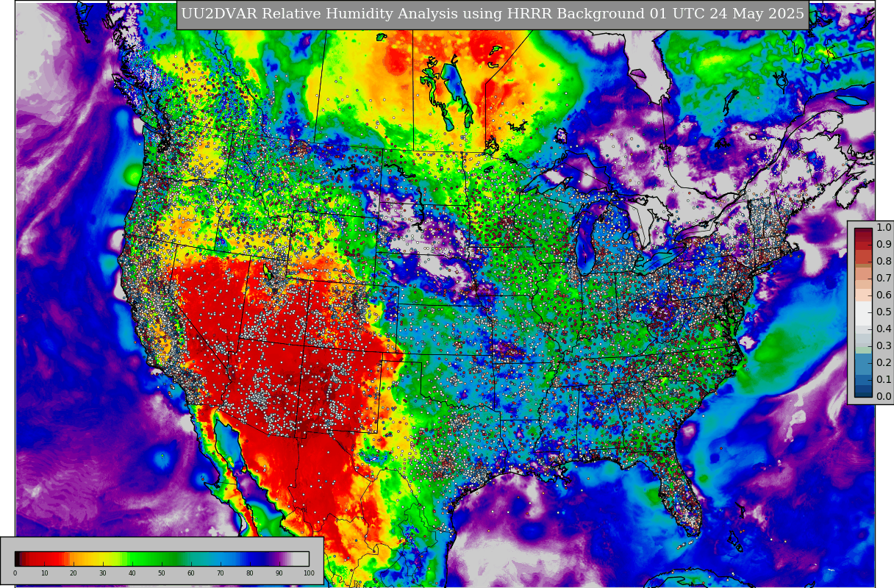Pick the white swatch in the right colorbar

(x=863, y=312)
